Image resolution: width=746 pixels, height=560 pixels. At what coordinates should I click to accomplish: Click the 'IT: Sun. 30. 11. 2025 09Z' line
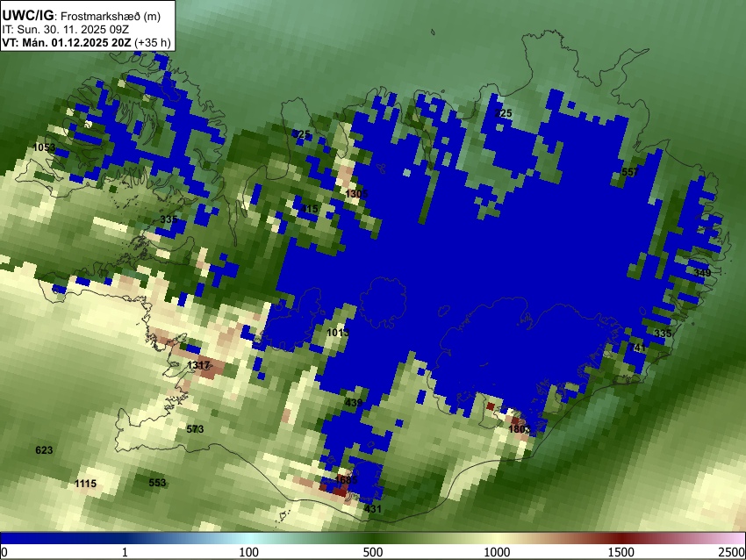66,30
